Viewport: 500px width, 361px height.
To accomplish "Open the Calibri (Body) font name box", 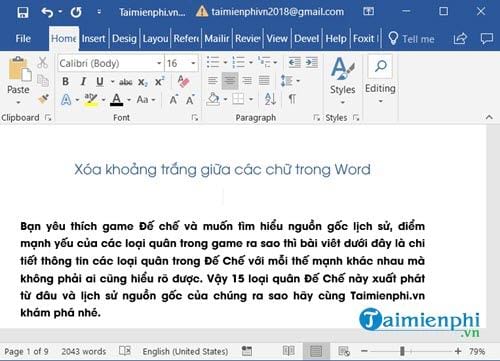I will point(111,63).
